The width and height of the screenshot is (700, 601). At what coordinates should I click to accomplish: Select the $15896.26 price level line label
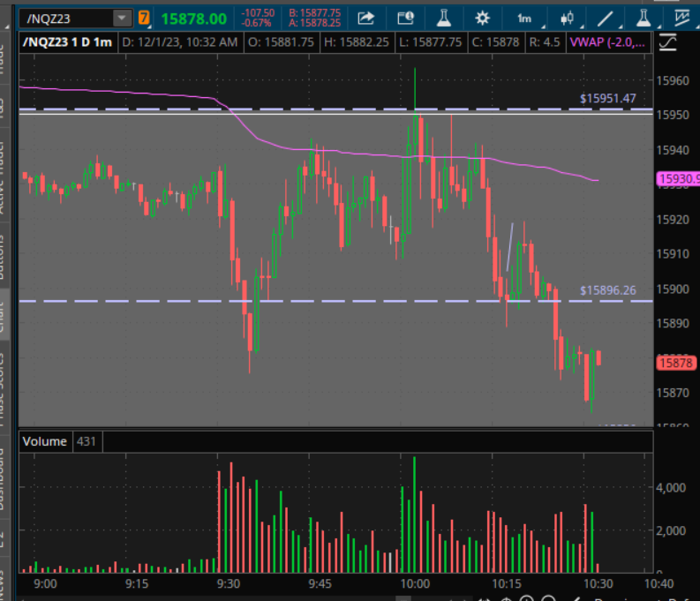click(607, 289)
